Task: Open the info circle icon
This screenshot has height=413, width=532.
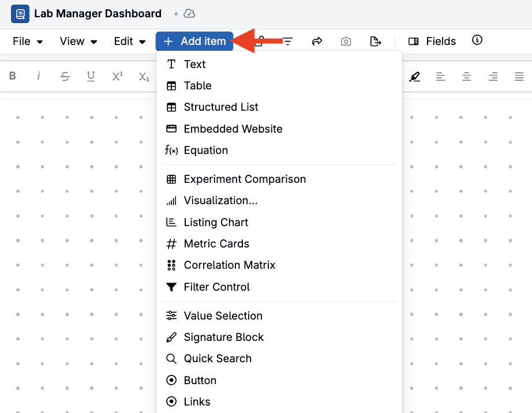Action: (477, 40)
